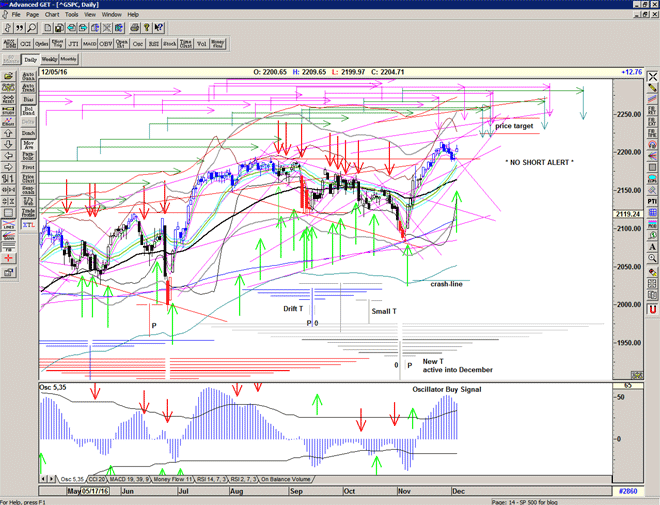Viewport: 660px width, 505px height.
Task: Open the Tools menu
Action: (72, 15)
